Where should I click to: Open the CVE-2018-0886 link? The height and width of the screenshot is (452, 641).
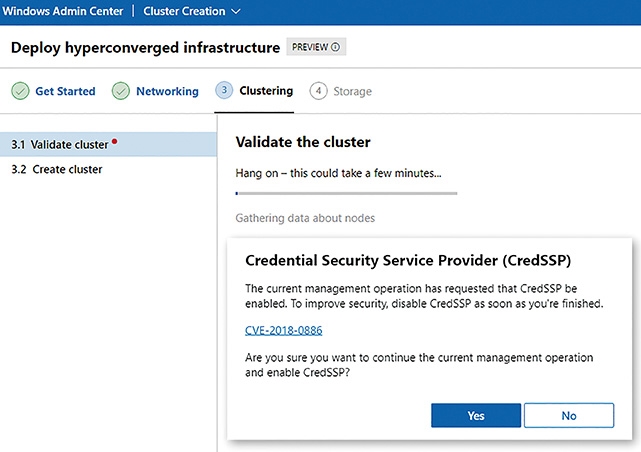click(284, 330)
